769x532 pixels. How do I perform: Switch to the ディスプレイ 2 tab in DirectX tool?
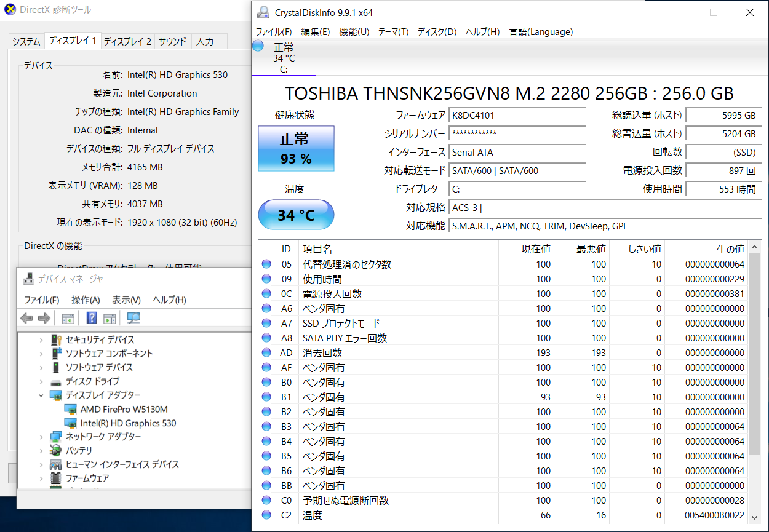click(127, 41)
